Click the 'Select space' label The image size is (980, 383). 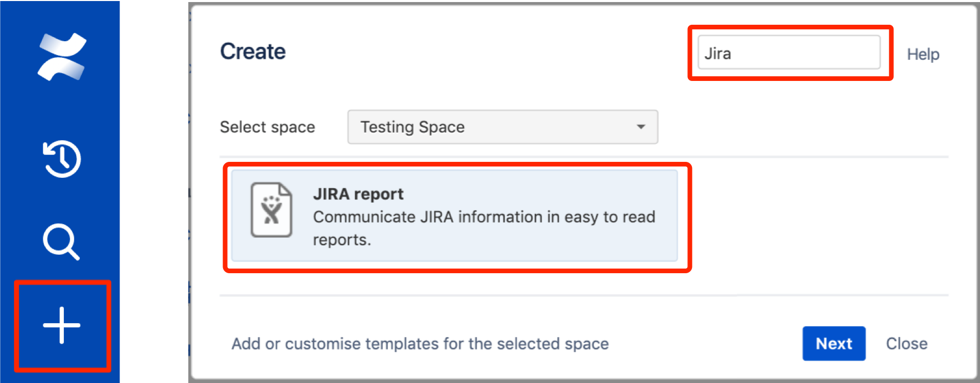click(x=267, y=127)
